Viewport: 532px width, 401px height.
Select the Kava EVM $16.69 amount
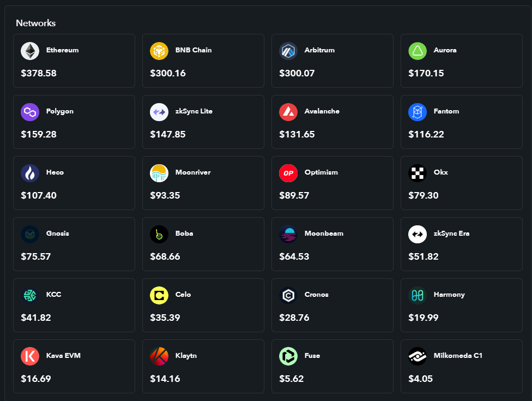tap(35, 379)
